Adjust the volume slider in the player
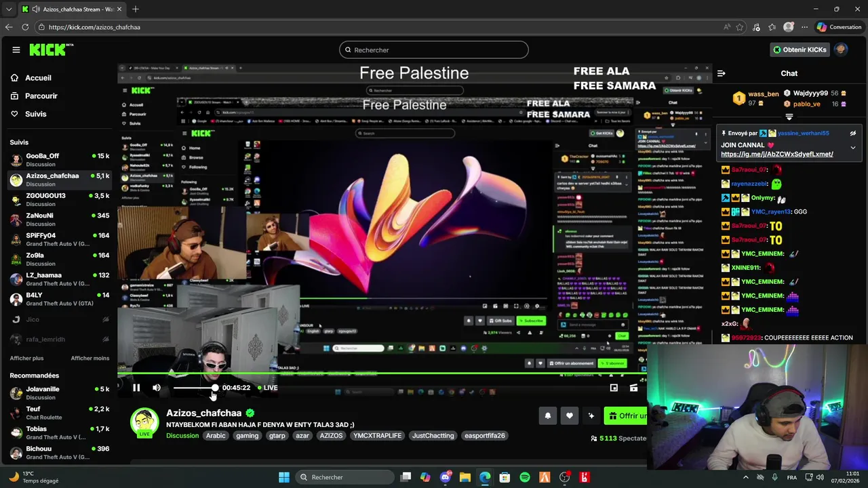 195,388
